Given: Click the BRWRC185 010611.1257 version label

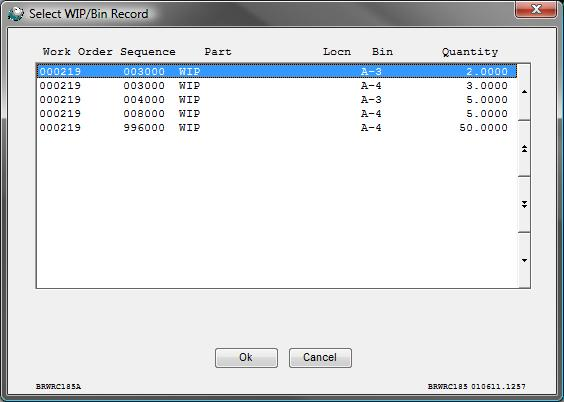Looking at the screenshot, I should coord(477,387).
